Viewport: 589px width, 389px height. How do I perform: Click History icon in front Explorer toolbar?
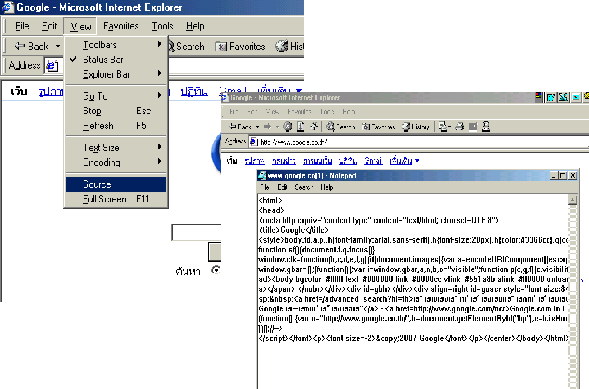282,46
